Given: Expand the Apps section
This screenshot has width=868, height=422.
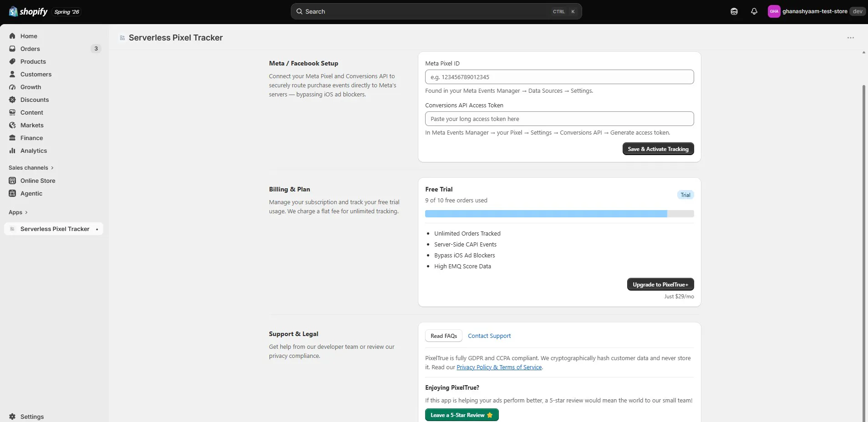Looking at the screenshot, I should coord(18,212).
